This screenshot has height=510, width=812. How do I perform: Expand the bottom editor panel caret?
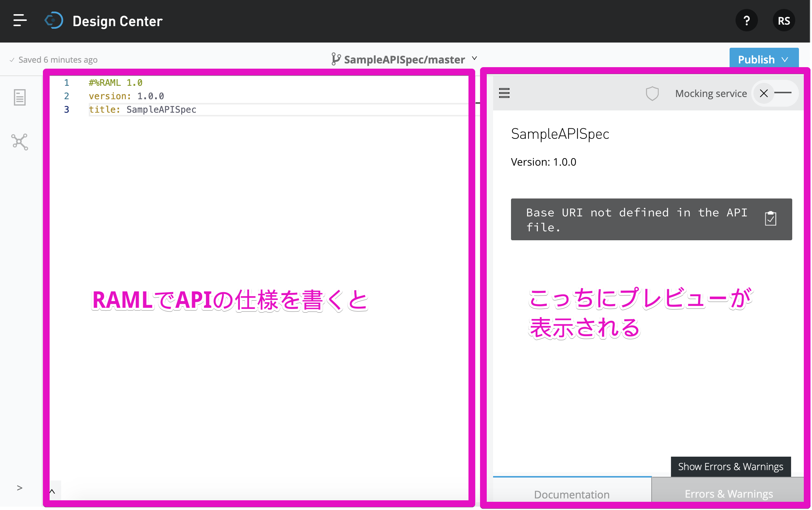(53, 491)
